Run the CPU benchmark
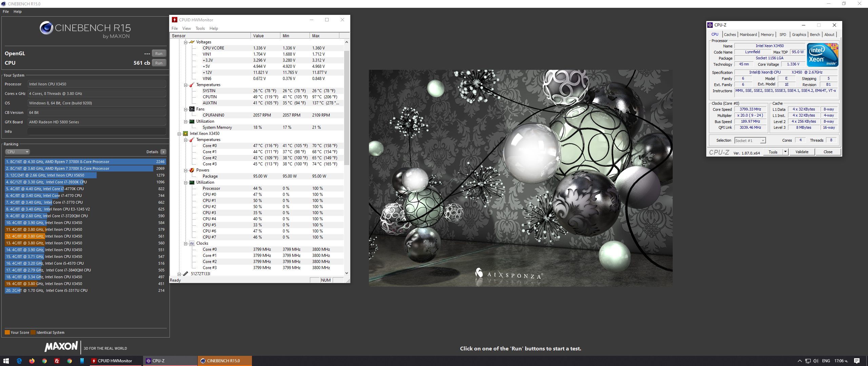Image resolution: width=868 pixels, height=366 pixels. (x=159, y=63)
